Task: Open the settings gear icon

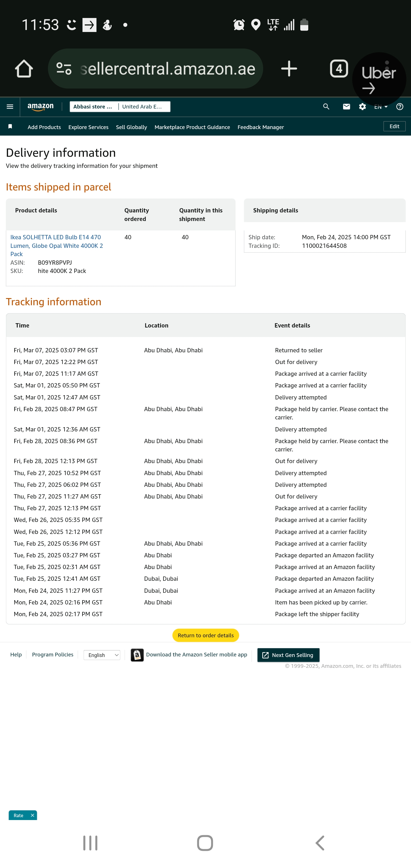Action: click(362, 107)
